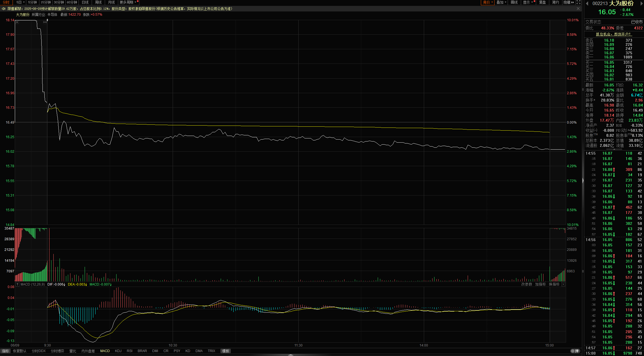Select DMA indicator tab
The height and width of the screenshot is (356, 644).
point(199,351)
